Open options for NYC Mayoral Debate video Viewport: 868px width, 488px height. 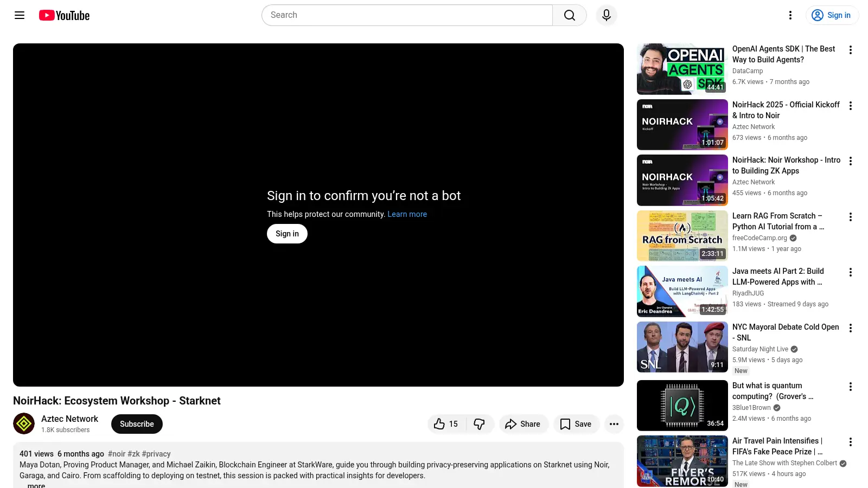tap(851, 328)
